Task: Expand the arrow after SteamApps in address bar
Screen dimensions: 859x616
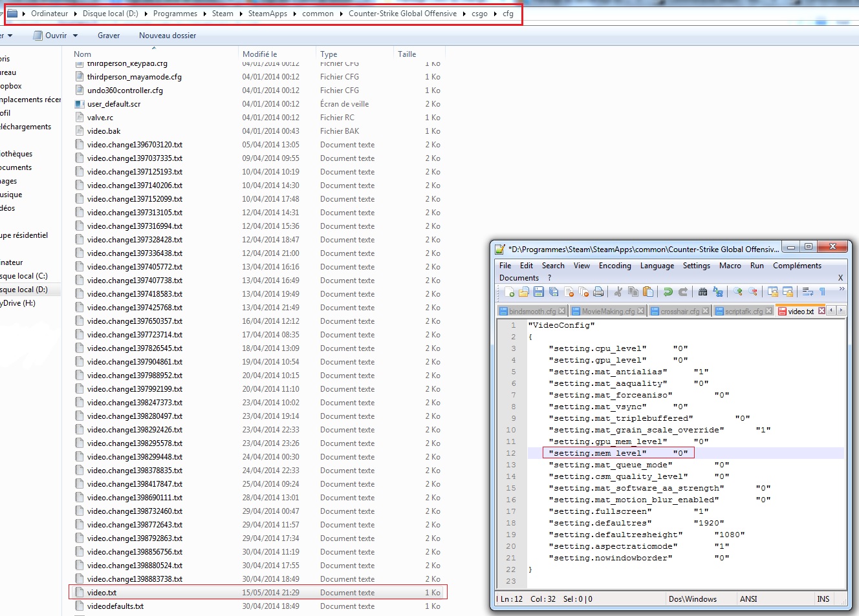Action: click(x=294, y=14)
